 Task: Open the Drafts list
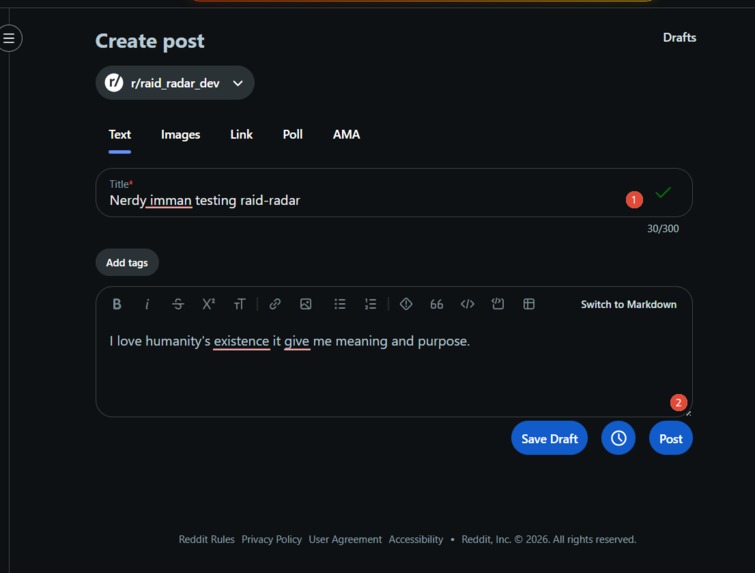[x=679, y=38]
